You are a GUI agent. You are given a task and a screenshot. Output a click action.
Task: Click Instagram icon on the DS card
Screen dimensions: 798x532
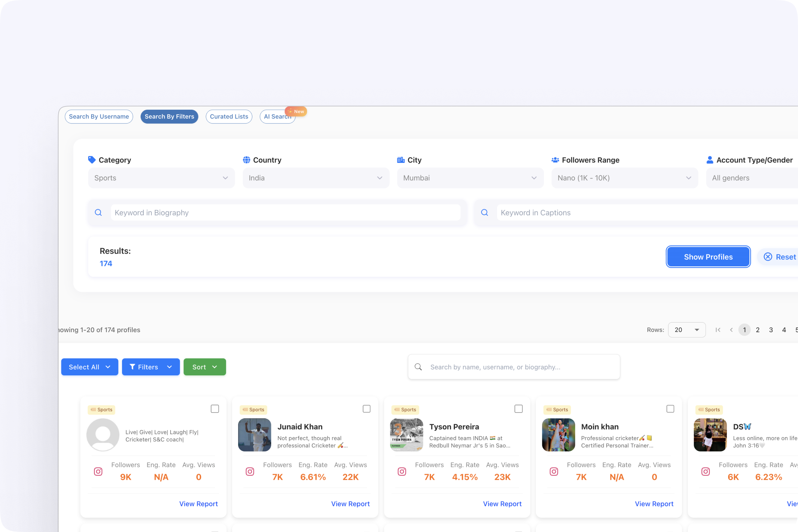[x=705, y=471]
